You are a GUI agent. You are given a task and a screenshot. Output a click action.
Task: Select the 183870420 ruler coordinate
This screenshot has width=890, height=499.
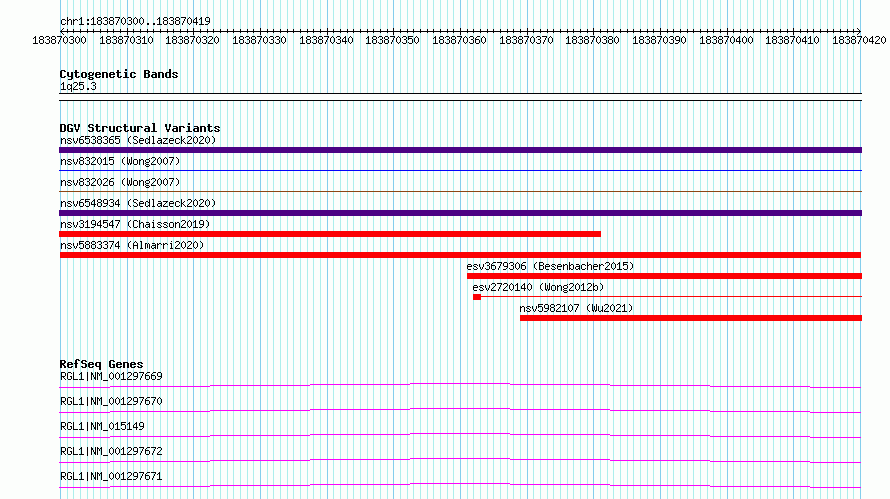[x=859, y=40]
